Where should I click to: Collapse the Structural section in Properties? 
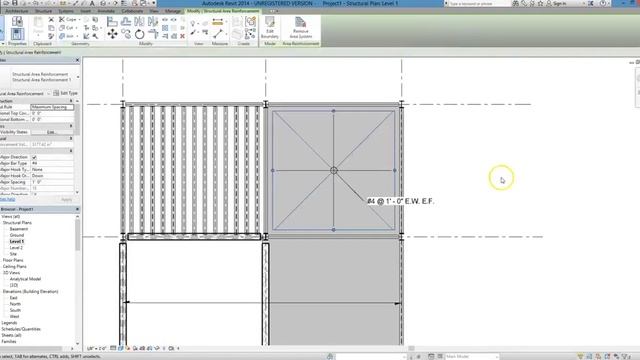71,138
